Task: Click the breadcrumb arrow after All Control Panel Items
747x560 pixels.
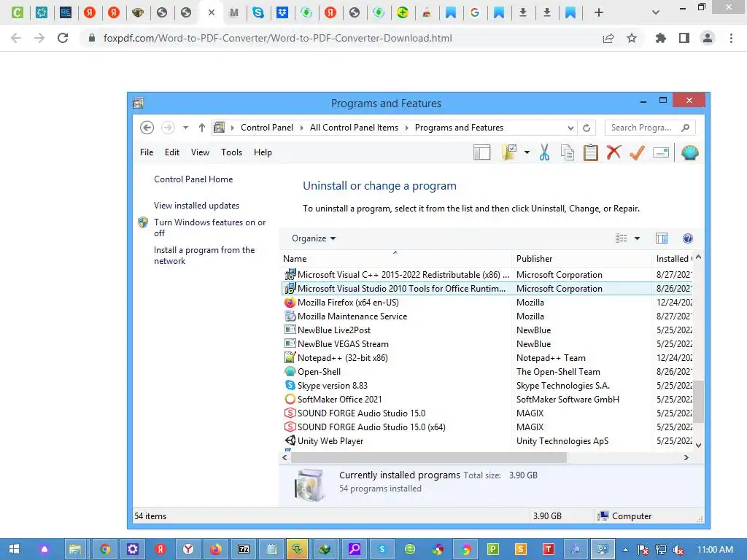Action: coord(407,128)
